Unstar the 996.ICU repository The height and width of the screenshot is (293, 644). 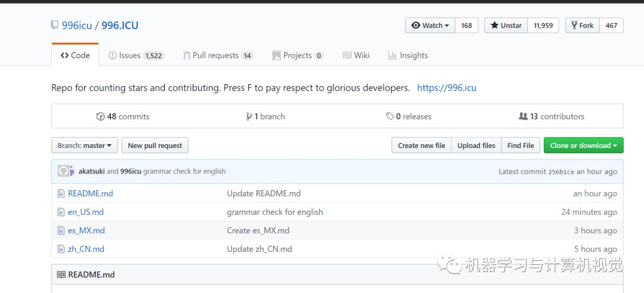[506, 26]
